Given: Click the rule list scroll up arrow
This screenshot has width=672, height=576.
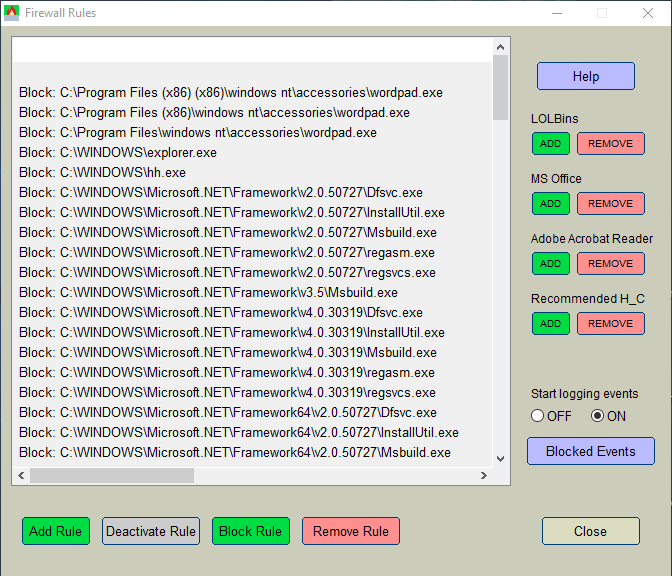Looking at the screenshot, I should pyautogui.click(x=500, y=47).
